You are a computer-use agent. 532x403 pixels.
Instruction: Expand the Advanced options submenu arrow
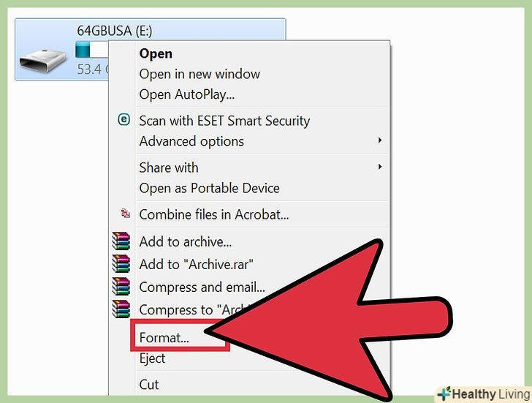pos(380,140)
